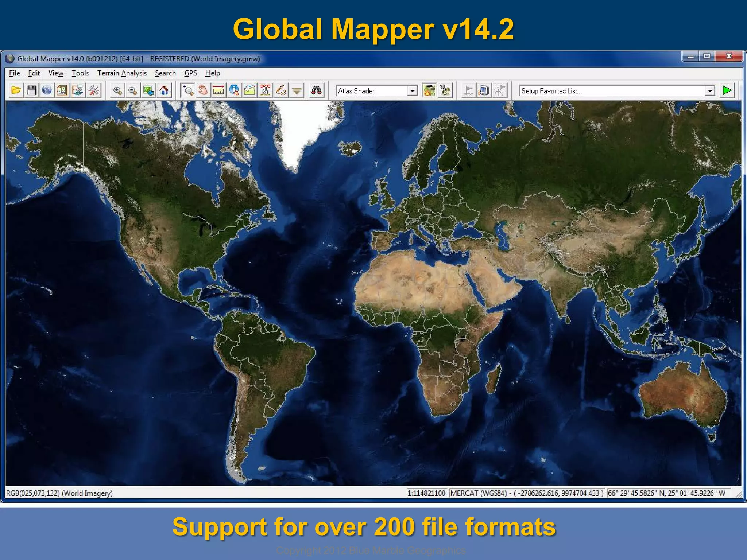Open the Tools menu

(80, 73)
